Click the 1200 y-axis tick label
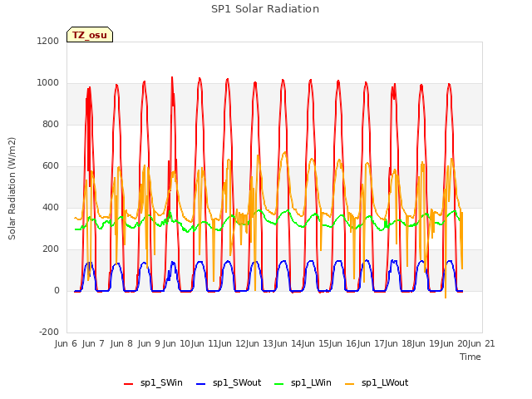Viewport: 532px width, 399px height. [x=48, y=41]
